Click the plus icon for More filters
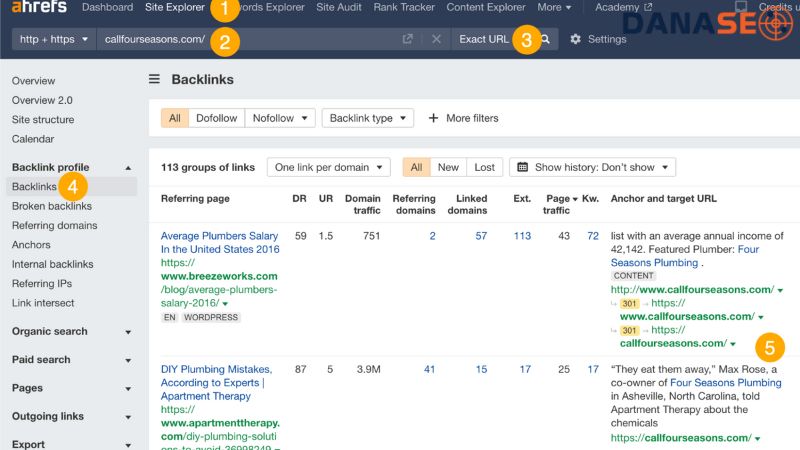 433,118
